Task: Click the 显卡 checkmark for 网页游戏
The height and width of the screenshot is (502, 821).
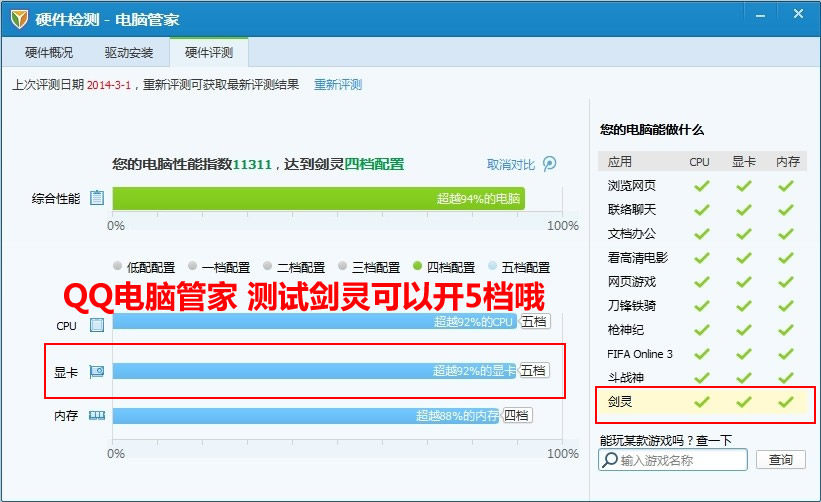Action: 744,282
